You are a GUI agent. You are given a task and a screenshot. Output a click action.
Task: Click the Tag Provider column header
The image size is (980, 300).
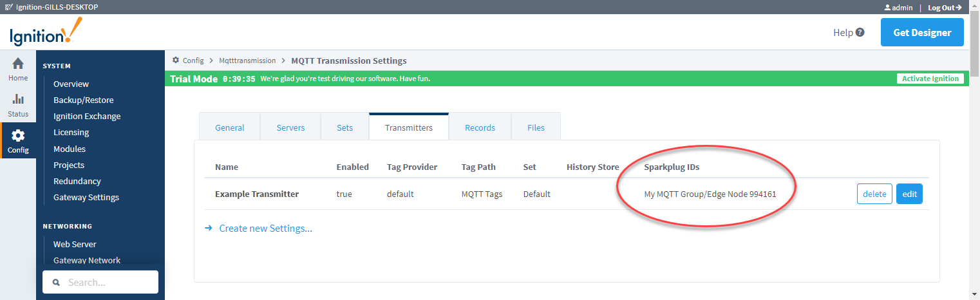(x=412, y=167)
